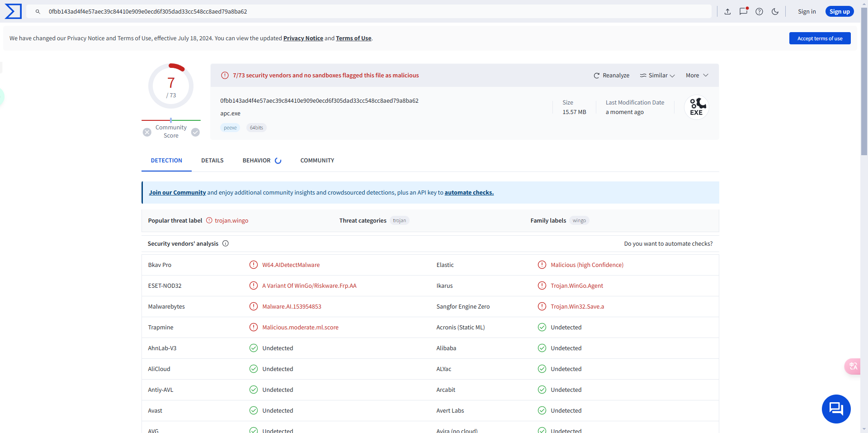The image size is (868, 433).
Task: Click Accept terms of use button
Action: tap(820, 38)
